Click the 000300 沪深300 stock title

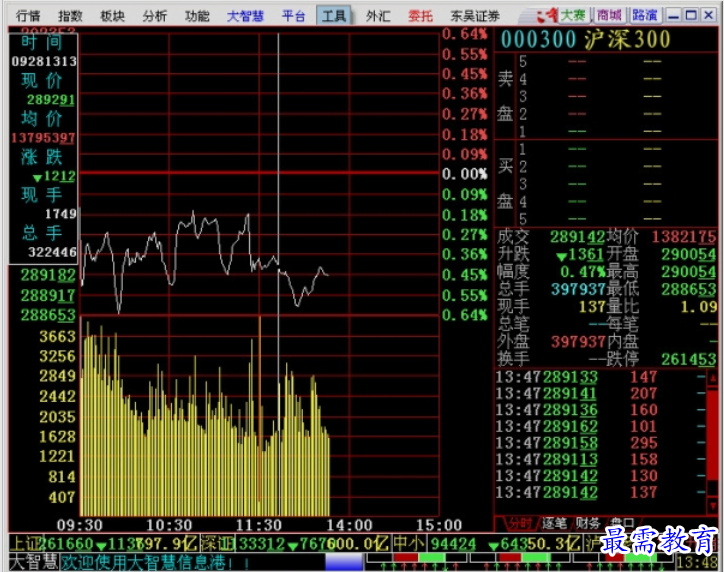[x=585, y=39]
